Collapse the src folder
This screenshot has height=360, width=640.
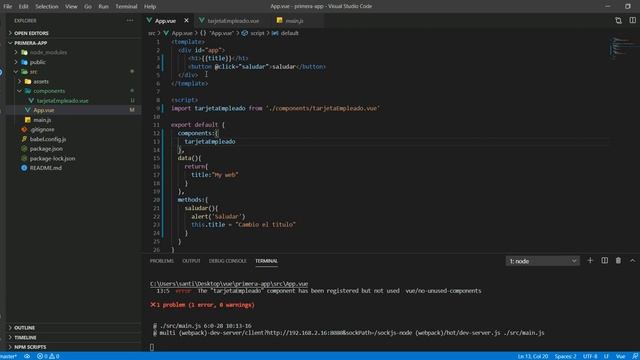point(33,71)
